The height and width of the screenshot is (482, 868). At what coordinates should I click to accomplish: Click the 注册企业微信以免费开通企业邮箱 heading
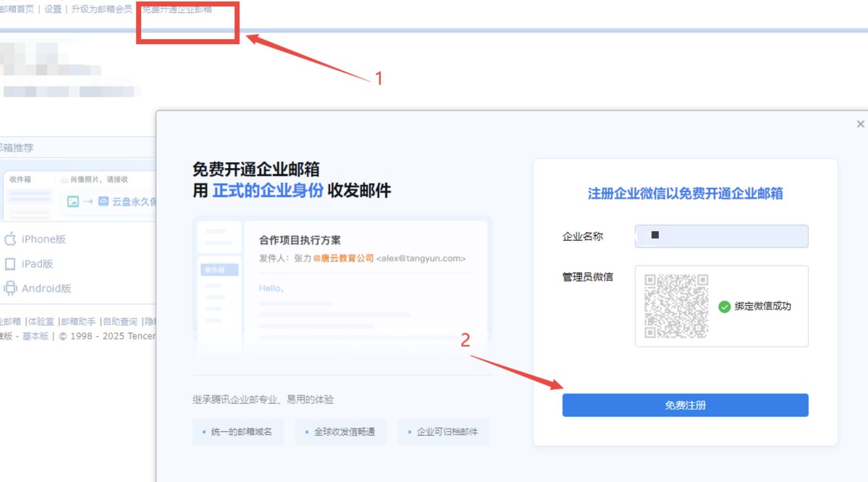[685, 194]
